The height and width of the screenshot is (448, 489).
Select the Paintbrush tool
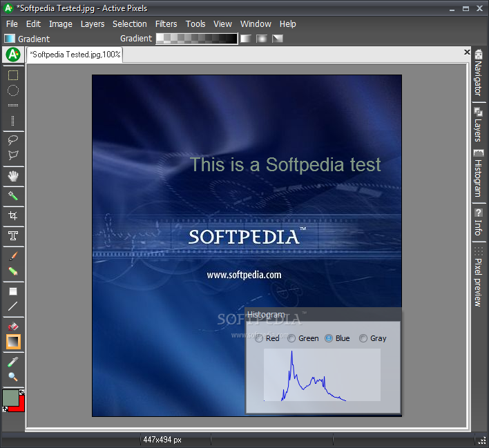point(13,256)
